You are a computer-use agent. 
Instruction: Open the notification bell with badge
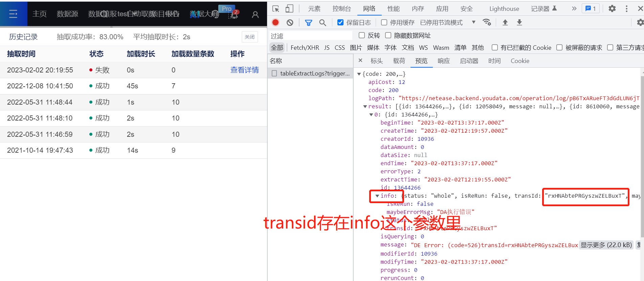pyautogui.click(x=234, y=14)
